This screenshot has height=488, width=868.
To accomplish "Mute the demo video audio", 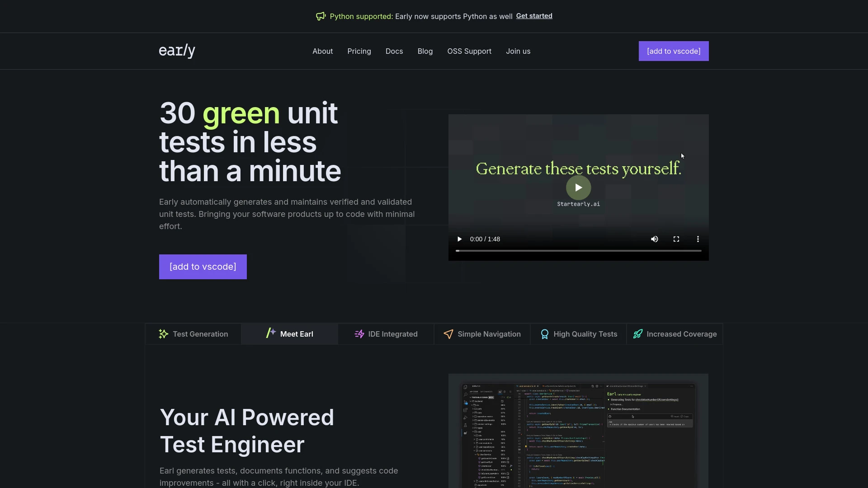I will (654, 239).
